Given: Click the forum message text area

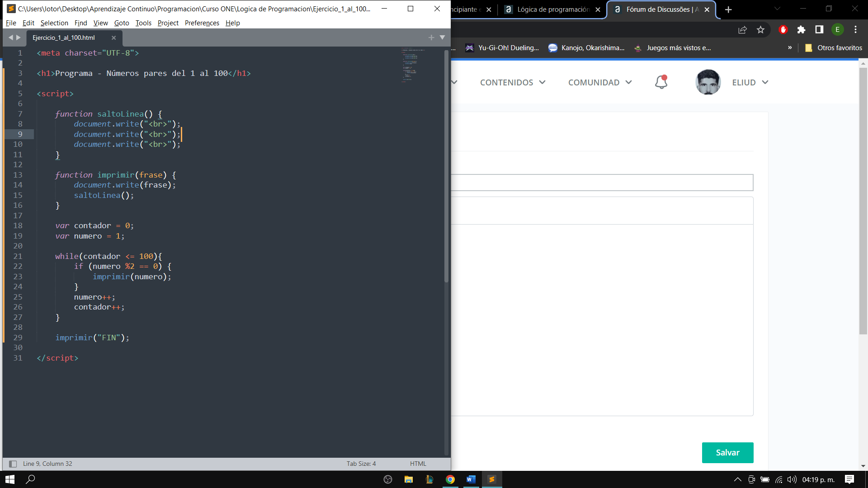Looking at the screenshot, I should [x=602, y=320].
